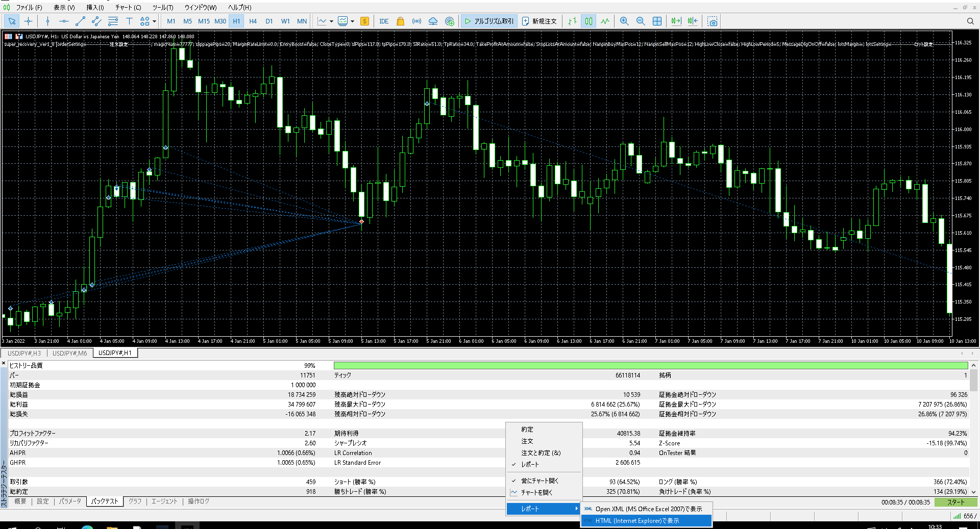This screenshot has height=529, width=980.
Task: Click the zoom in magnifier icon
Action: click(x=624, y=21)
